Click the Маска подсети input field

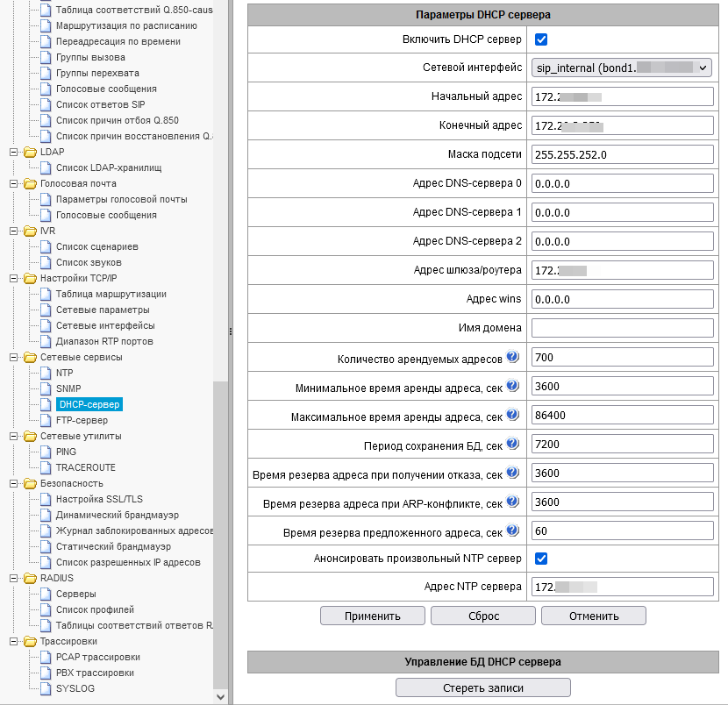tap(622, 154)
